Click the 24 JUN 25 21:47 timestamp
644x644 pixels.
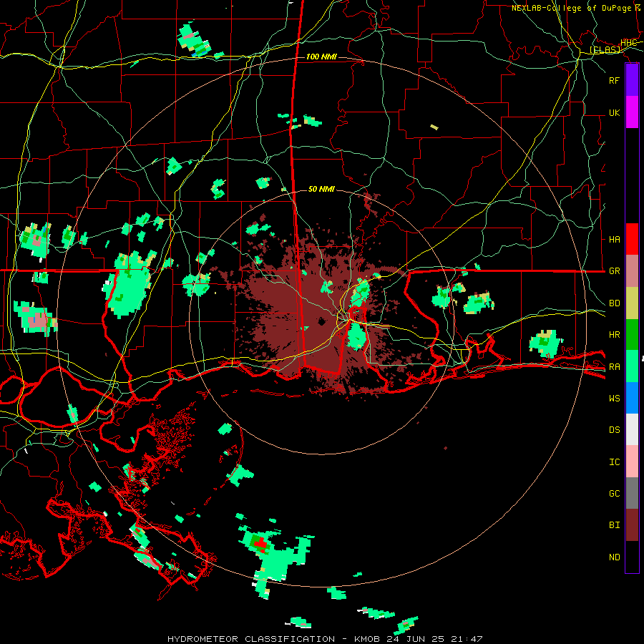coord(434,639)
